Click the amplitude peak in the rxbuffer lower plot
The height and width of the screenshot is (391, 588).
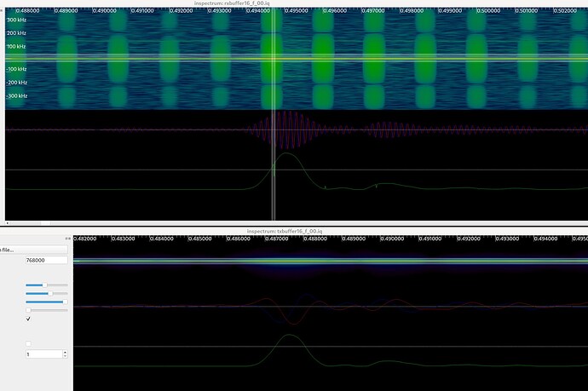tap(286, 153)
